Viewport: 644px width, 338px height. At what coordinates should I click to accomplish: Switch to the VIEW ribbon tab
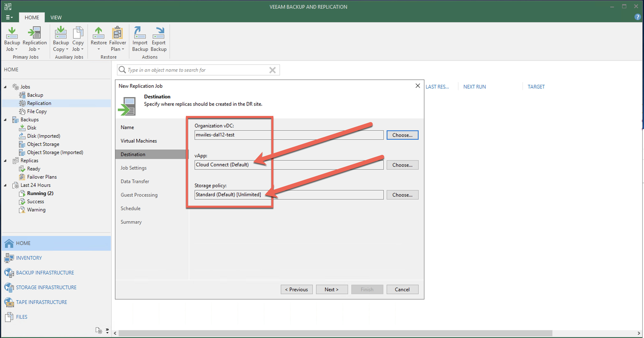(56, 17)
